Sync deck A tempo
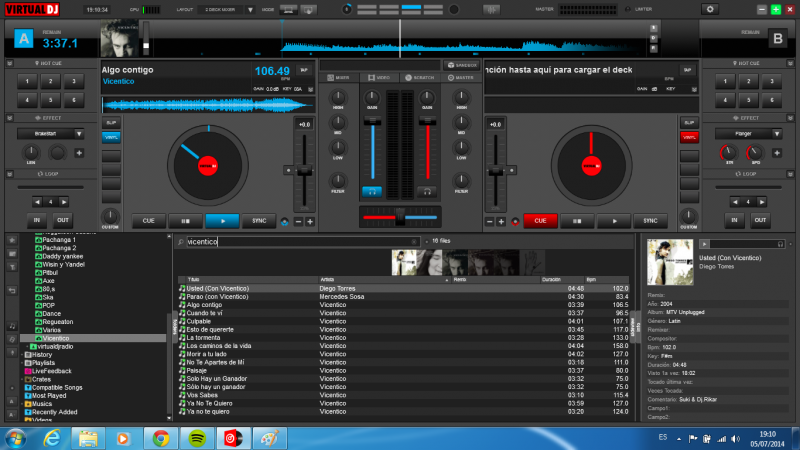Image resolution: width=800 pixels, height=450 pixels. 259,221
